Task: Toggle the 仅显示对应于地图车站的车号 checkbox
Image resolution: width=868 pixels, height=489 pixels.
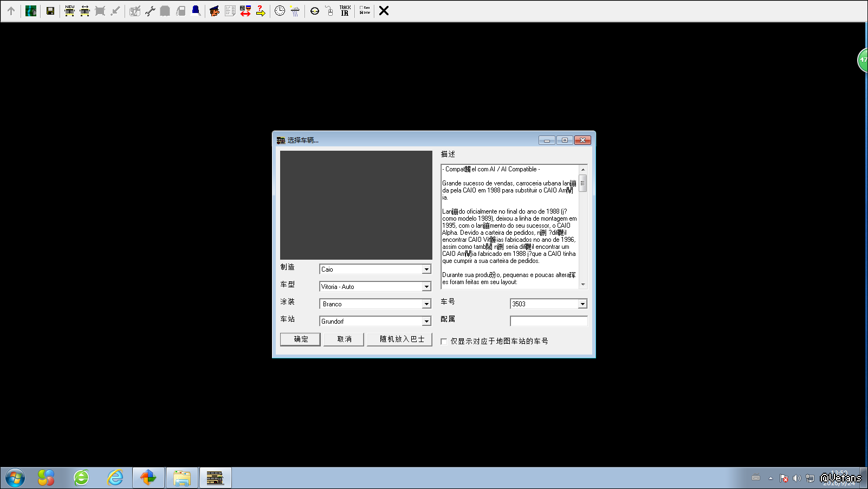Action: tap(444, 342)
